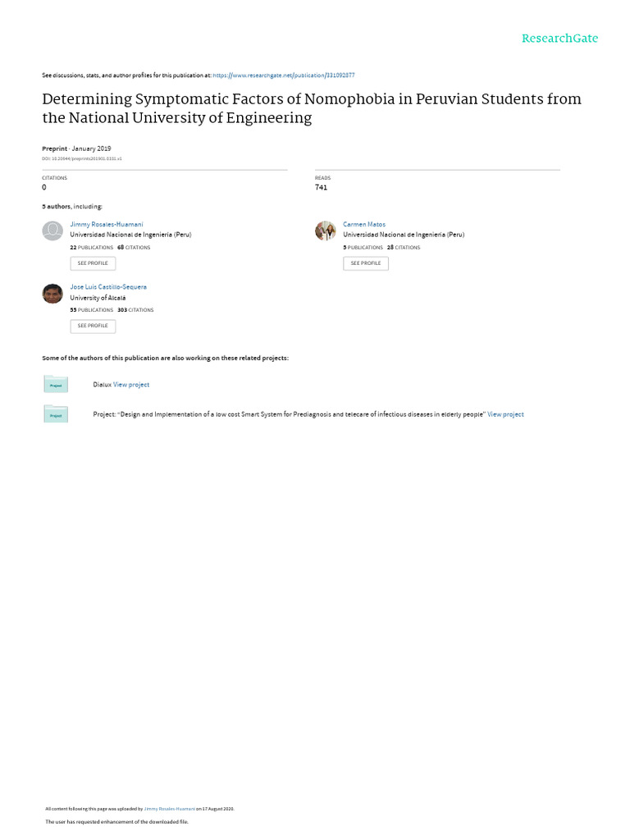Click See Profile under Jose Luis Castillo-Sequera

pos(93,326)
